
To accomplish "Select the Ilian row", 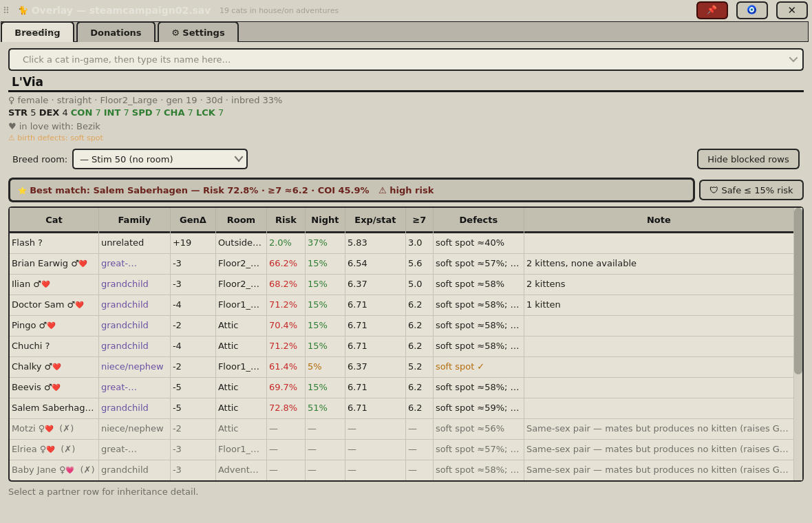I will tap(401, 284).
